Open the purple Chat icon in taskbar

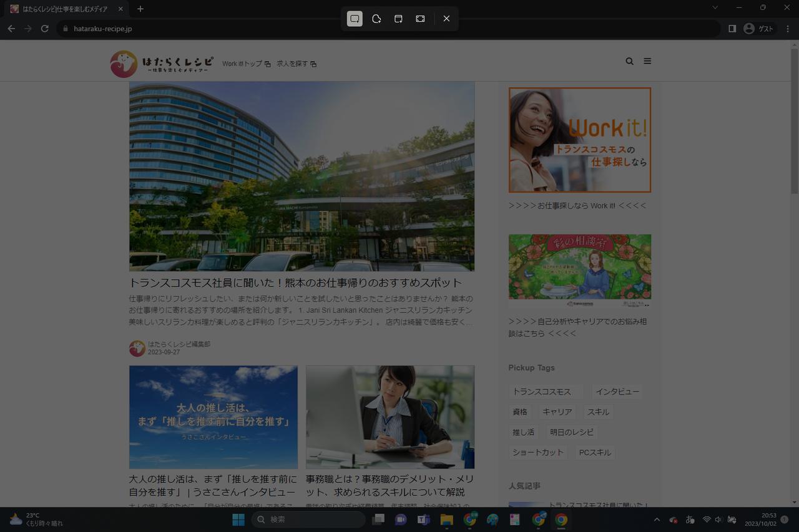401,520
